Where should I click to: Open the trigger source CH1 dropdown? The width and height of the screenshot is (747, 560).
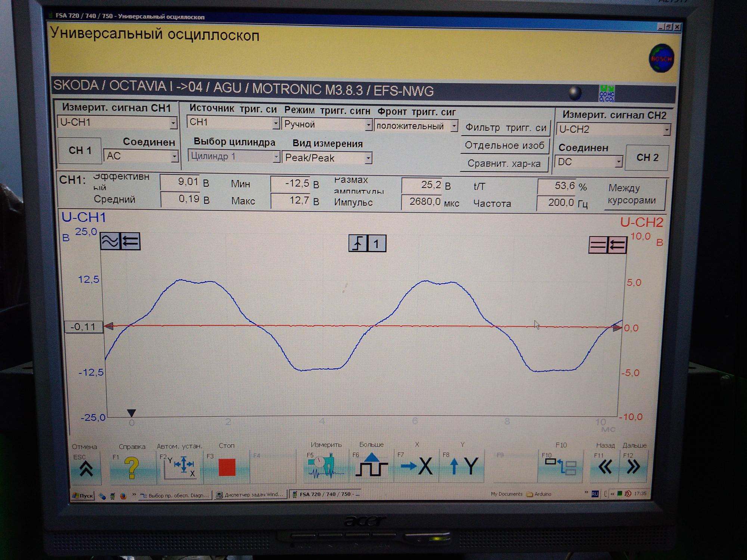coord(233,122)
